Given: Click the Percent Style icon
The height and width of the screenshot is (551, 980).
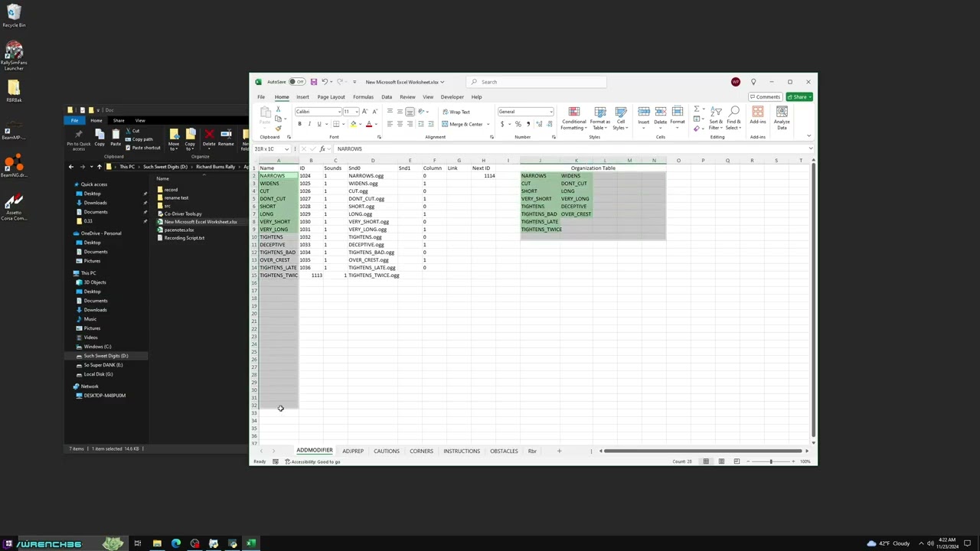Looking at the screenshot, I should (x=518, y=124).
